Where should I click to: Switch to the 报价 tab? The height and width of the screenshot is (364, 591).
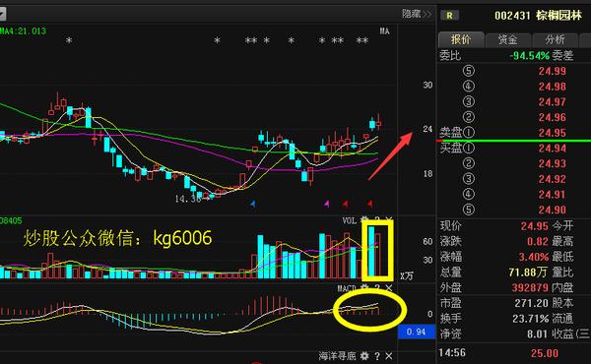461,39
